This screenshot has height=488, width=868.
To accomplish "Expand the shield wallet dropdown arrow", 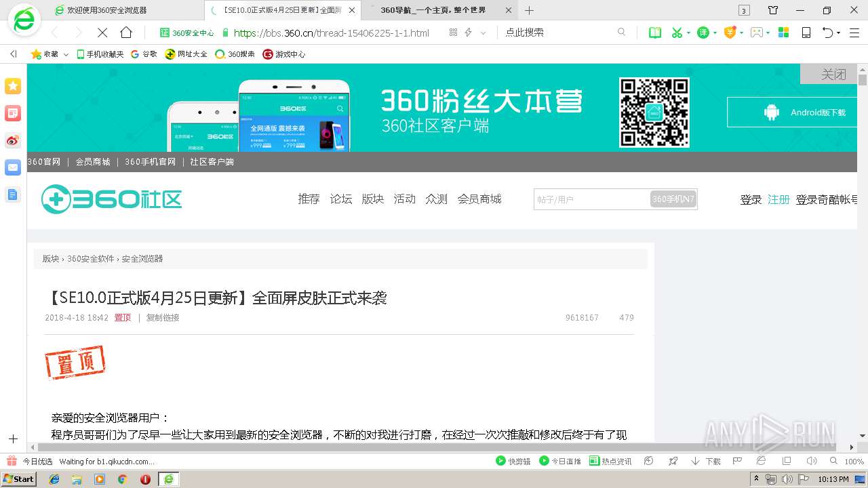I will (x=741, y=33).
